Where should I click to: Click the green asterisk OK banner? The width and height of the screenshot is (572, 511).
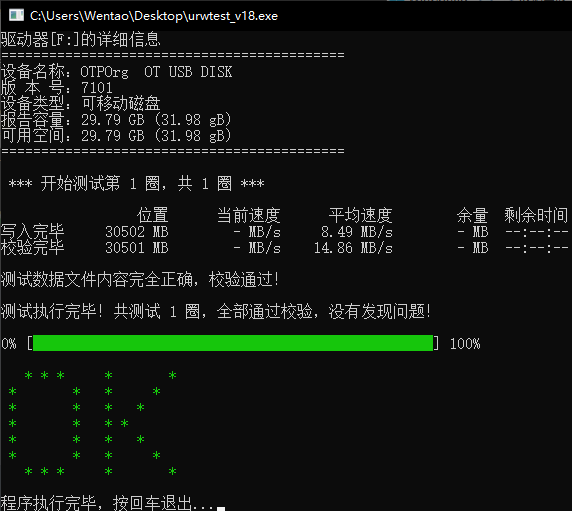coord(93,423)
